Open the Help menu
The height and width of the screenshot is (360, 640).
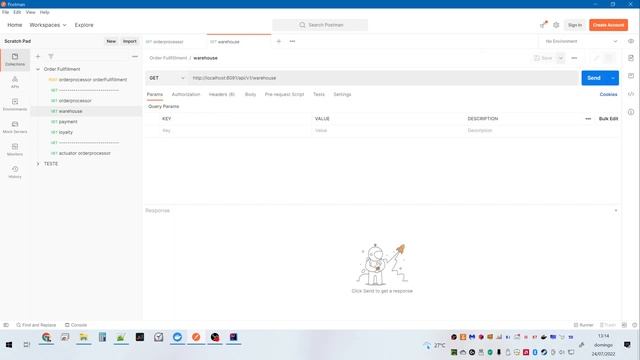(44, 12)
